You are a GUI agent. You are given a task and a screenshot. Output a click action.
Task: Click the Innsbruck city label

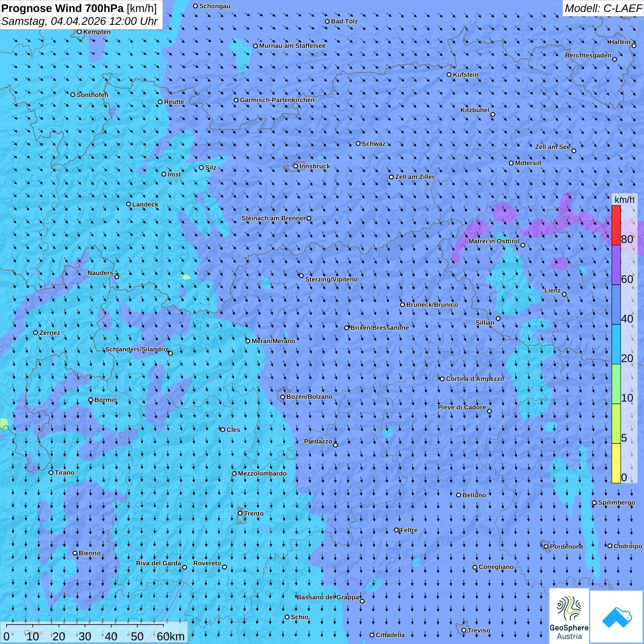315,166
